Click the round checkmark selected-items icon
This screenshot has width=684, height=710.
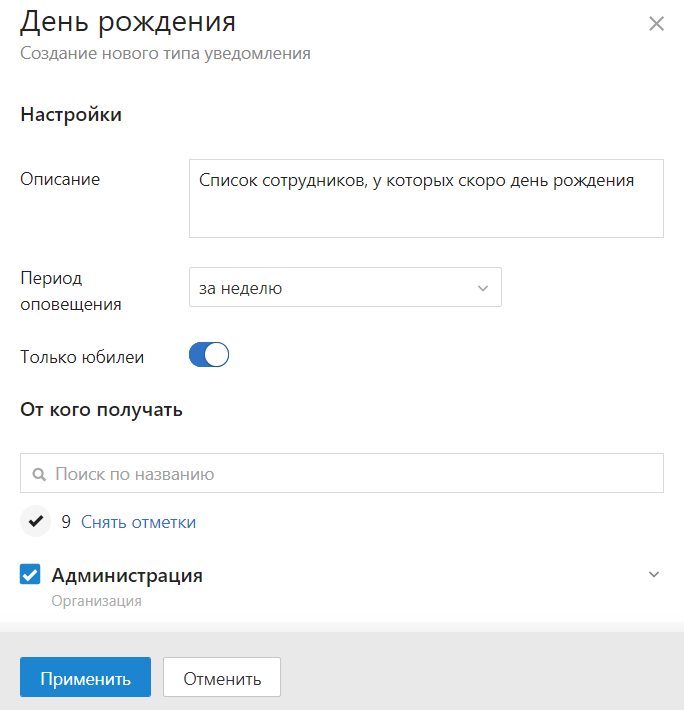pos(36,521)
